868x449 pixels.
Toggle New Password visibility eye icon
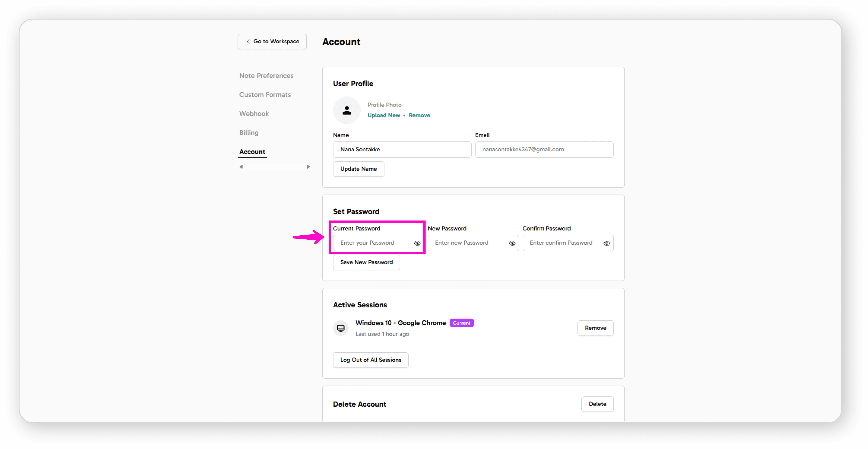[512, 243]
